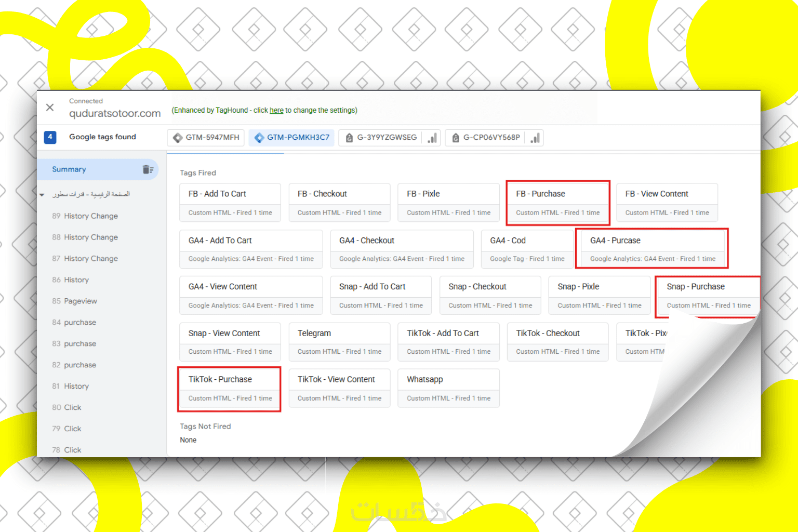Select event 78 Click
This screenshot has width=798, height=532.
point(66,449)
